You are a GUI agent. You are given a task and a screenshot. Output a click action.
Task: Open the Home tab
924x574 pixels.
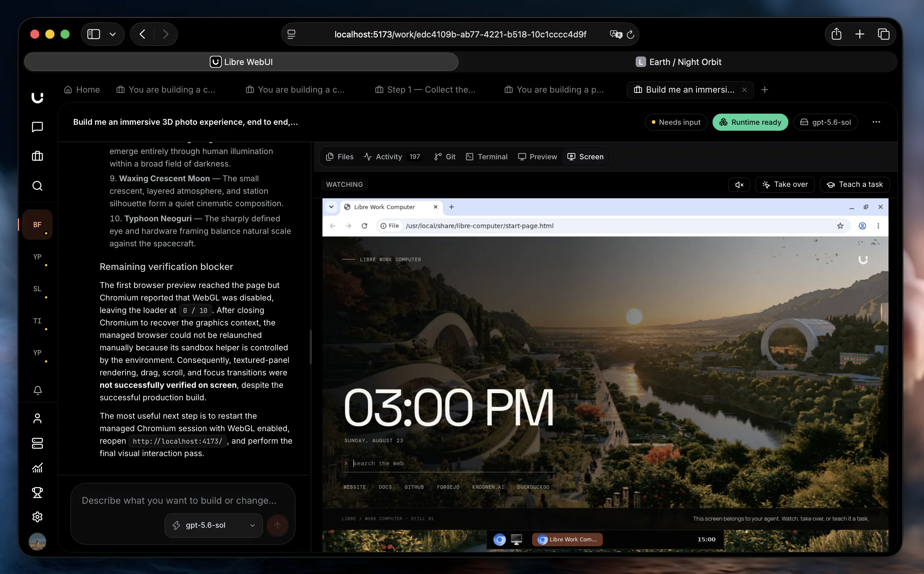click(x=82, y=90)
